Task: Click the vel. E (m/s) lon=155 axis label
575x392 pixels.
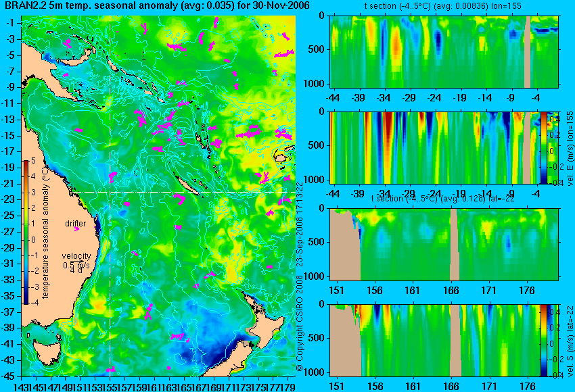Action: [x=570, y=149]
